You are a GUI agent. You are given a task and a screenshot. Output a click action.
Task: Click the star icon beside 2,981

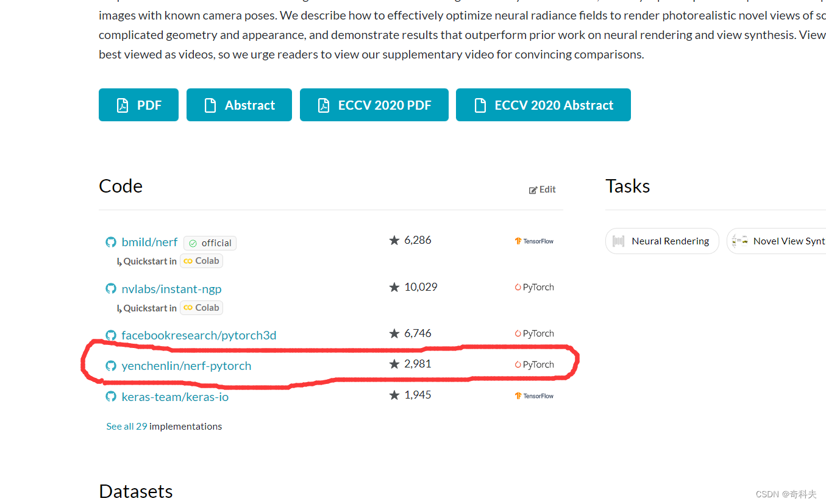pos(394,364)
